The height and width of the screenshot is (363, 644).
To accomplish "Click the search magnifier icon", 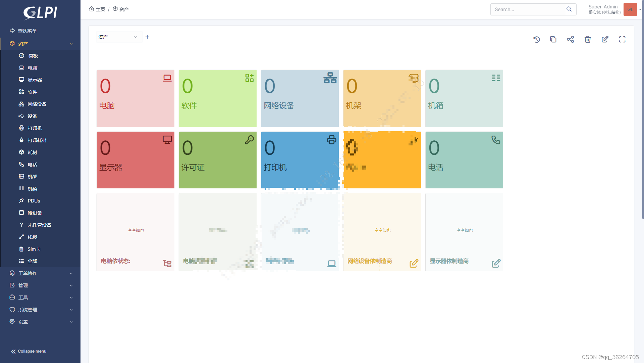I will pos(569,9).
